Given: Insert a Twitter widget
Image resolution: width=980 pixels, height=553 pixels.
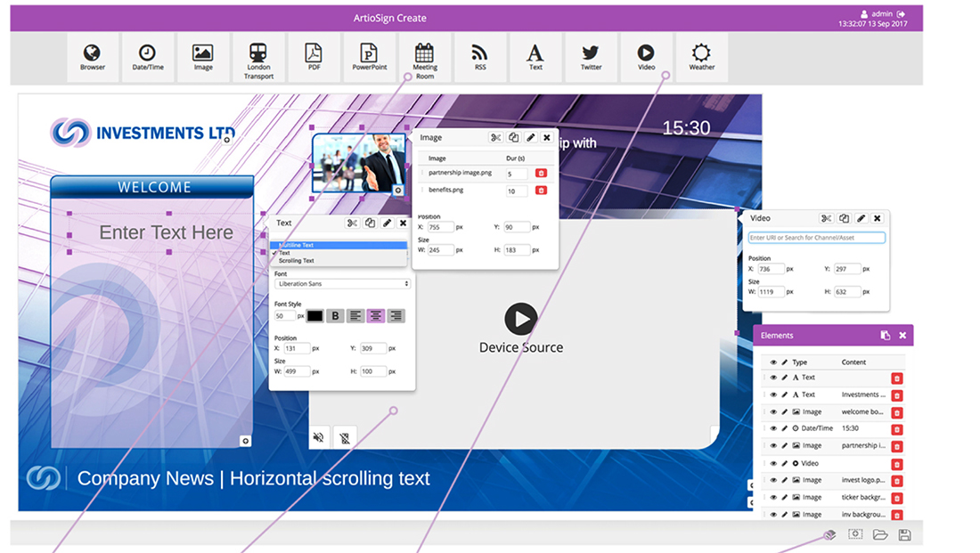Looking at the screenshot, I should tap(591, 58).
